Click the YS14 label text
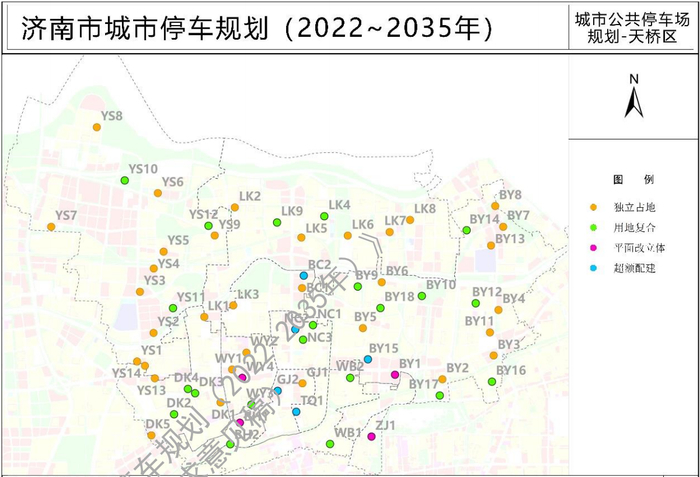The width and height of the screenshot is (700, 477). (x=126, y=373)
